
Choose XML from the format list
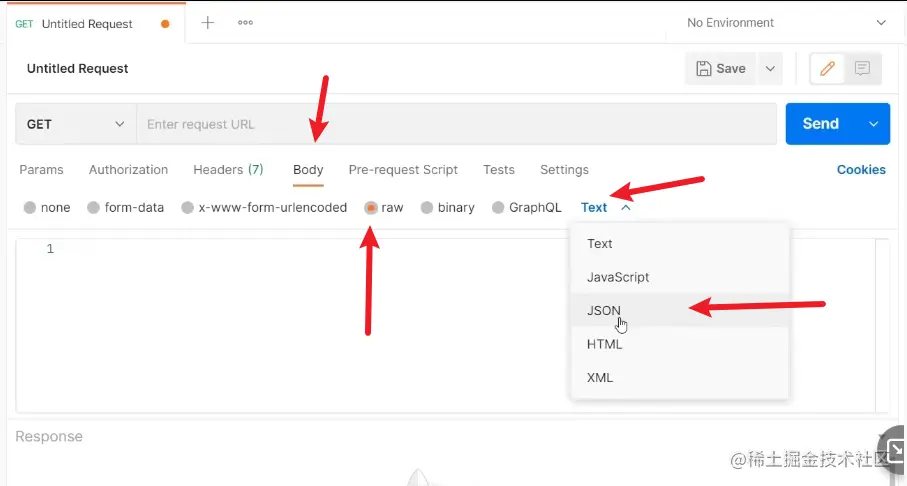680,377
